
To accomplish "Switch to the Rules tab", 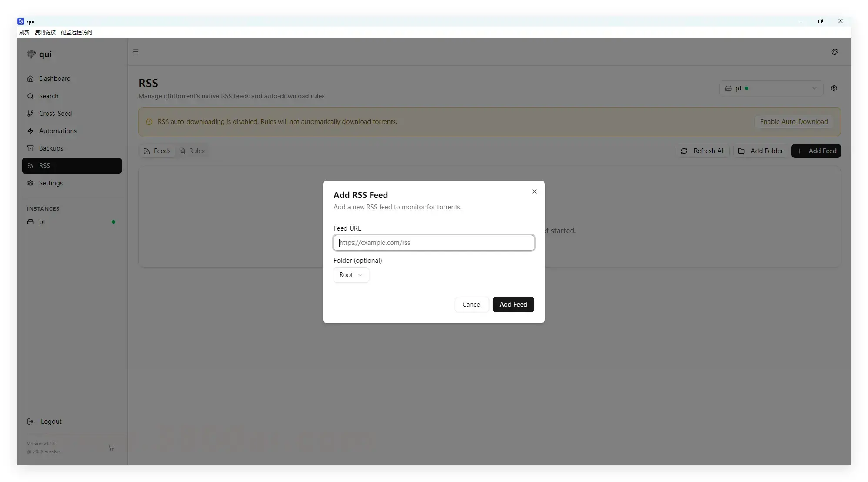I will pyautogui.click(x=192, y=151).
